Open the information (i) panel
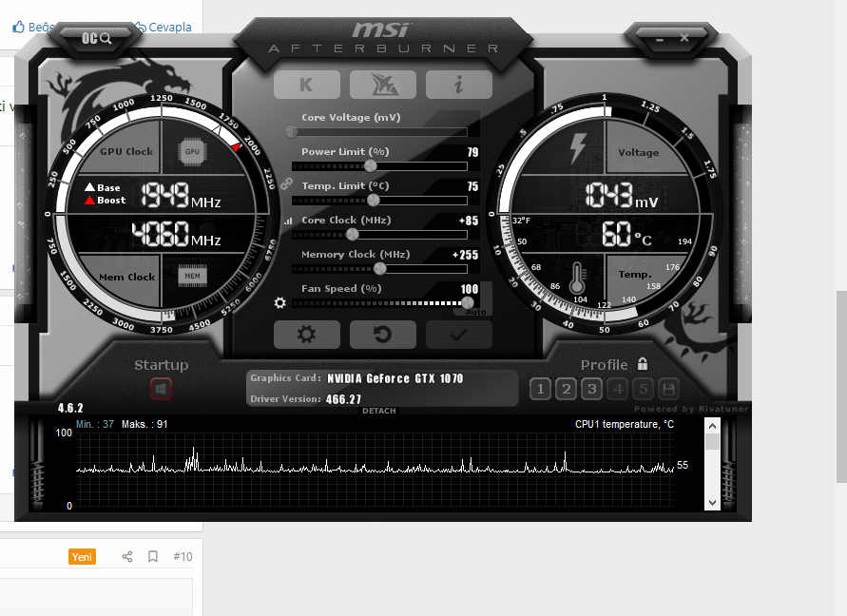The image size is (847, 616). tap(459, 85)
